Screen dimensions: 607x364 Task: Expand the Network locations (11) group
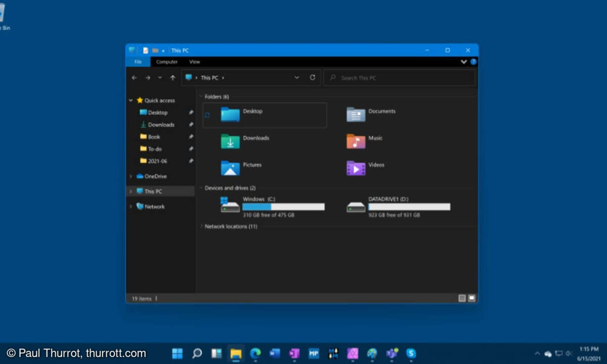tap(201, 226)
